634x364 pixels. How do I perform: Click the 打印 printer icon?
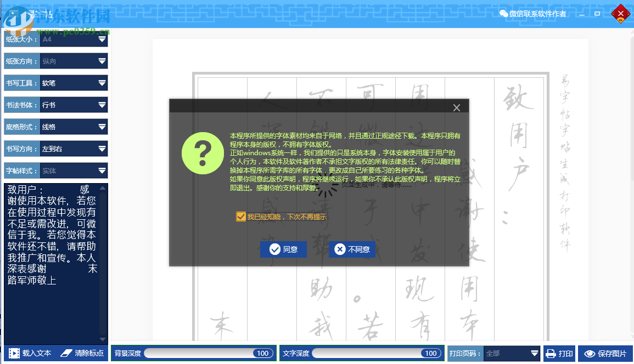[x=551, y=353]
